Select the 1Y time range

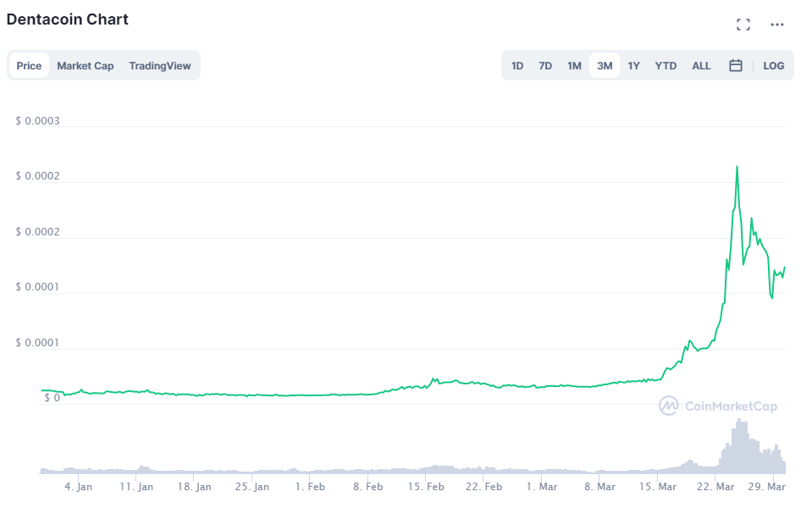pyautogui.click(x=633, y=66)
